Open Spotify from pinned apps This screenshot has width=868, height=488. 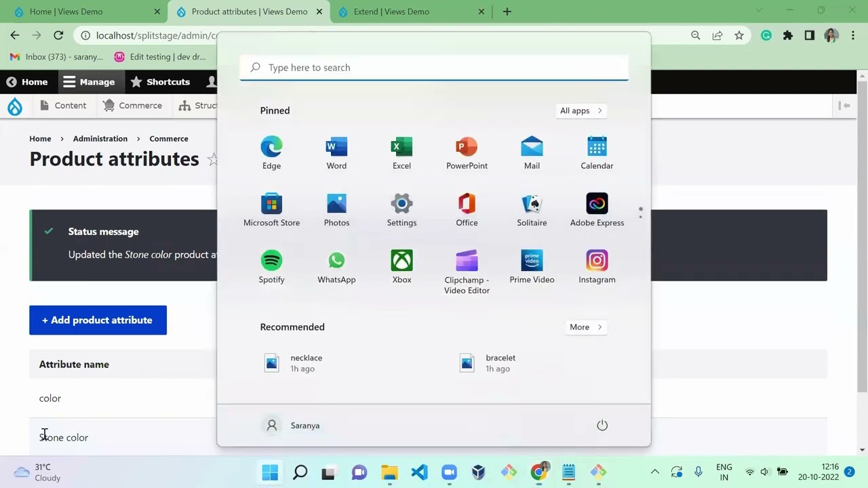(x=271, y=267)
